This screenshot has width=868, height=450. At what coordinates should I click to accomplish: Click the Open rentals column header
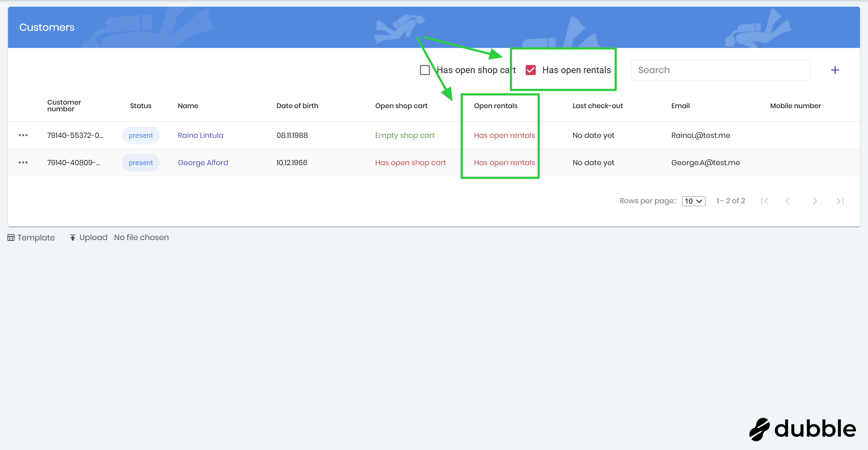point(495,106)
